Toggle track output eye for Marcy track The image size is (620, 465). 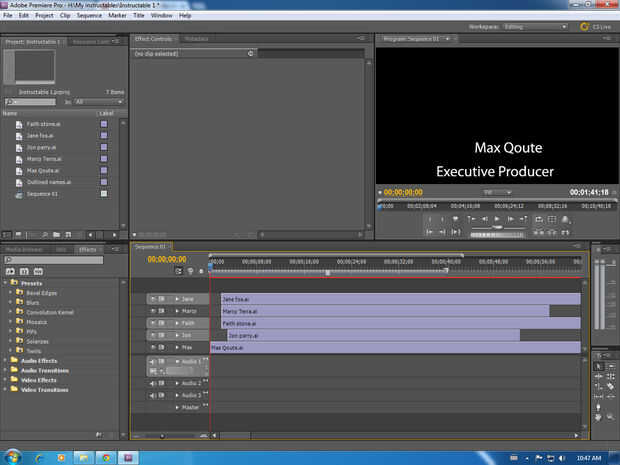pyautogui.click(x=153, y=311)
